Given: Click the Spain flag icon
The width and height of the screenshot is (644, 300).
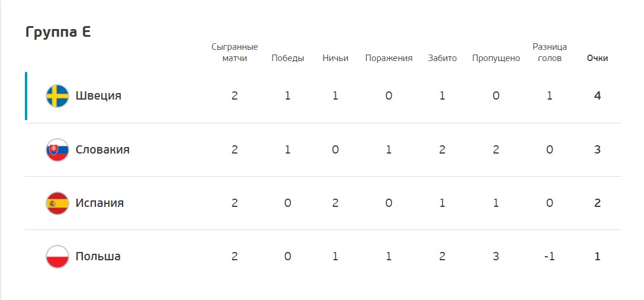Looking at the screenshot, I should pos(57,203).
